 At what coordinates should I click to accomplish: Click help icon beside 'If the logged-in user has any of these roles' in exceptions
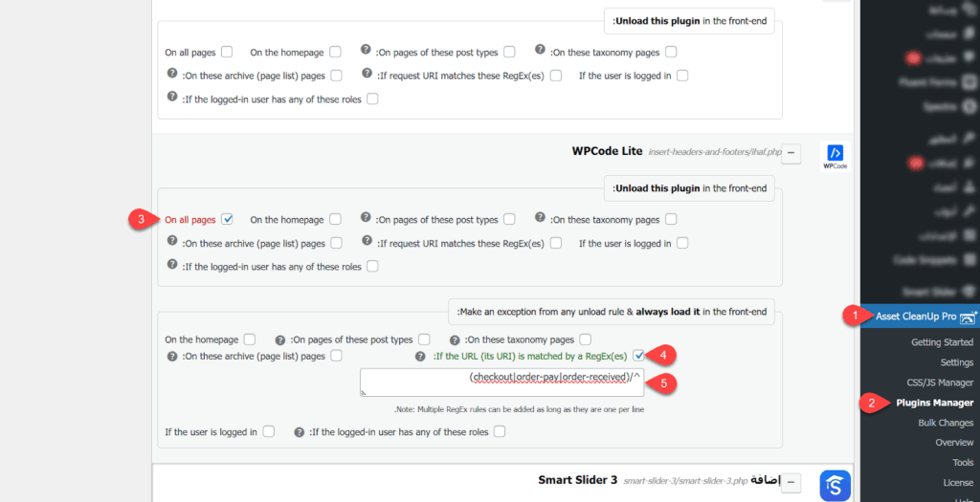(301, 430)
